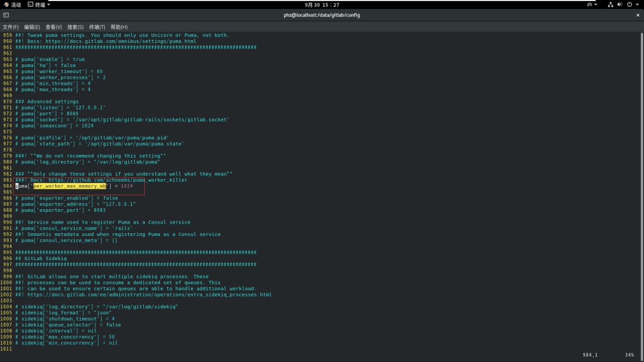This screenshot has height=362, width=644.
Task: Open the clock showing 9月30 15:27
Action: [322, 4]
